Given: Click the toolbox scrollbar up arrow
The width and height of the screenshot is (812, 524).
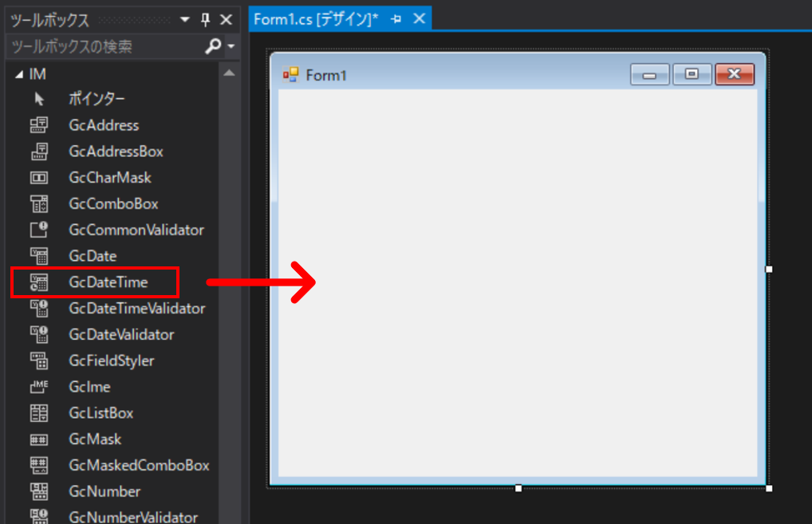Looking at the screenshot, I should tap(230, 73).
